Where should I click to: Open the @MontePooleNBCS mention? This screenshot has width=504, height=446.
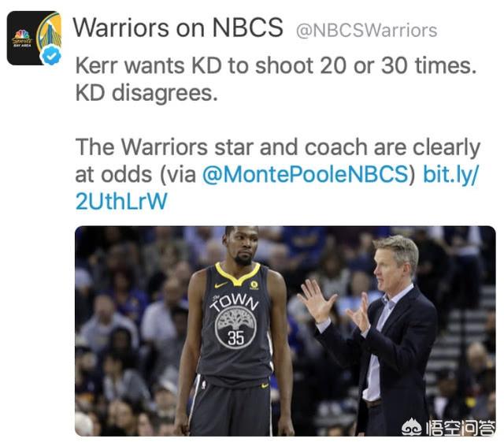306,174
